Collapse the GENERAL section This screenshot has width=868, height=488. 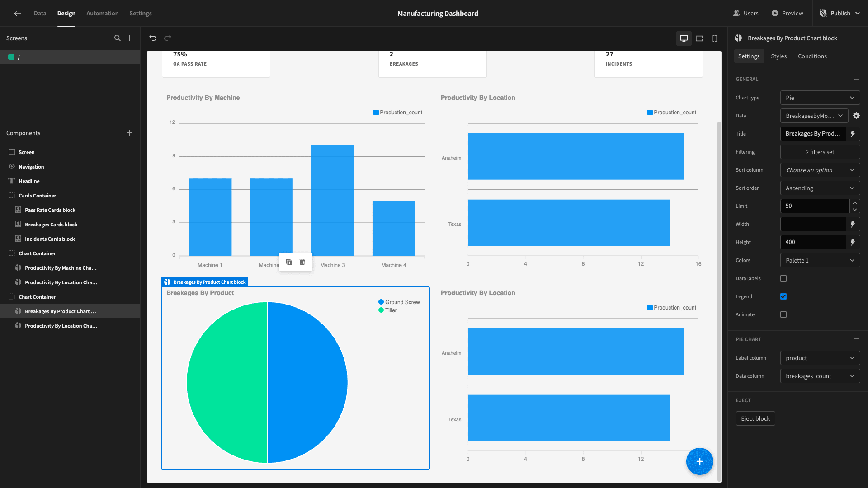856,79
